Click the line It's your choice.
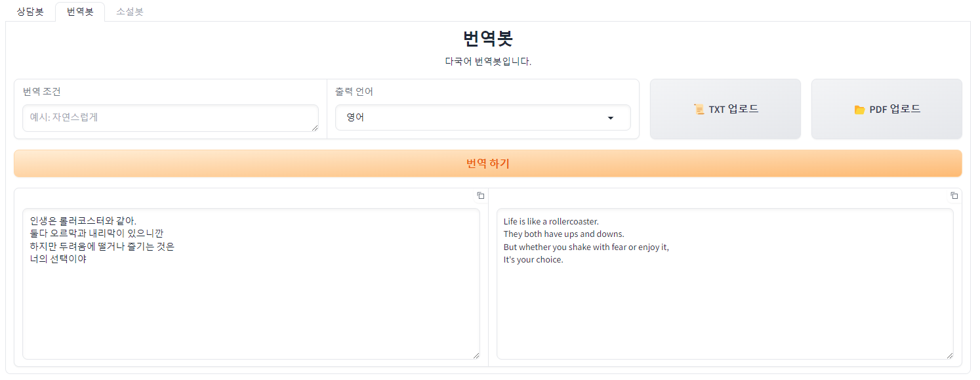 click(x=533, y=259)
